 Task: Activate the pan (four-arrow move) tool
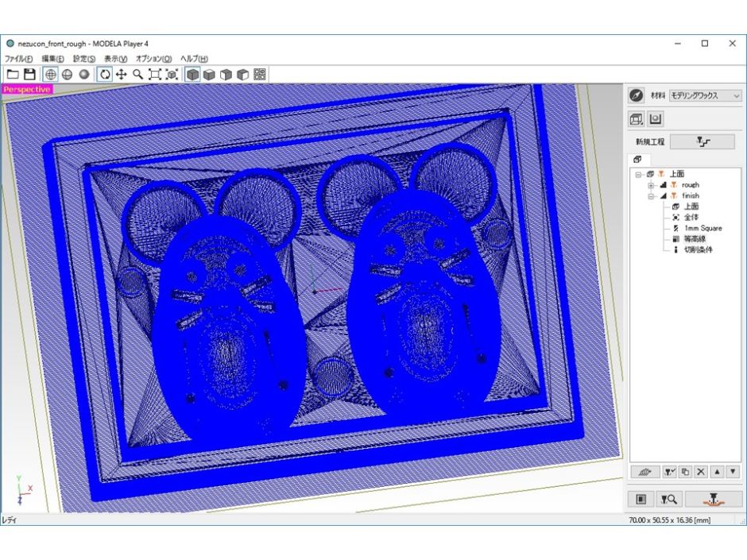coord(121,75)
